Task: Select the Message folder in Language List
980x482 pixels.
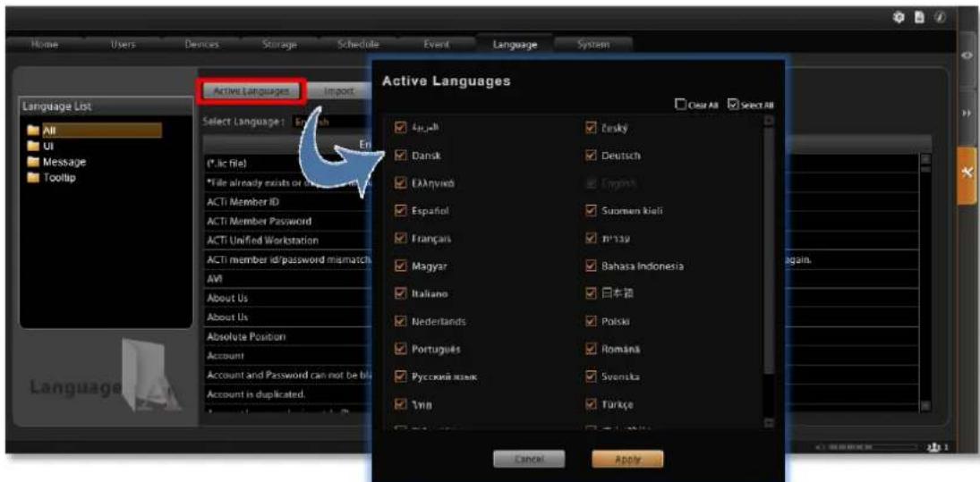Action: point(56,162)
